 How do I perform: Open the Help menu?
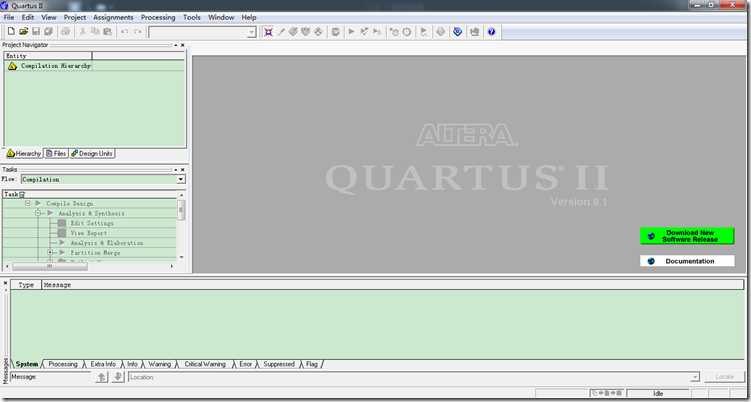tap(249, 17)
